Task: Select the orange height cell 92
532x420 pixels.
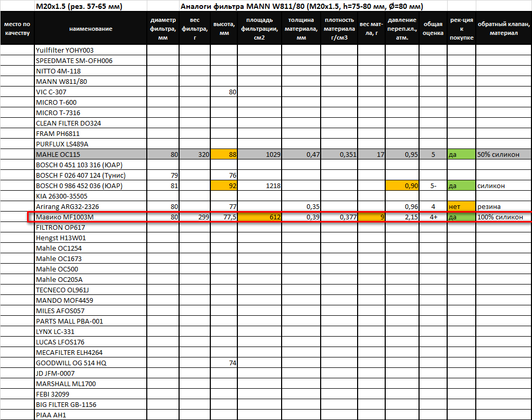Action: (224, 186)
